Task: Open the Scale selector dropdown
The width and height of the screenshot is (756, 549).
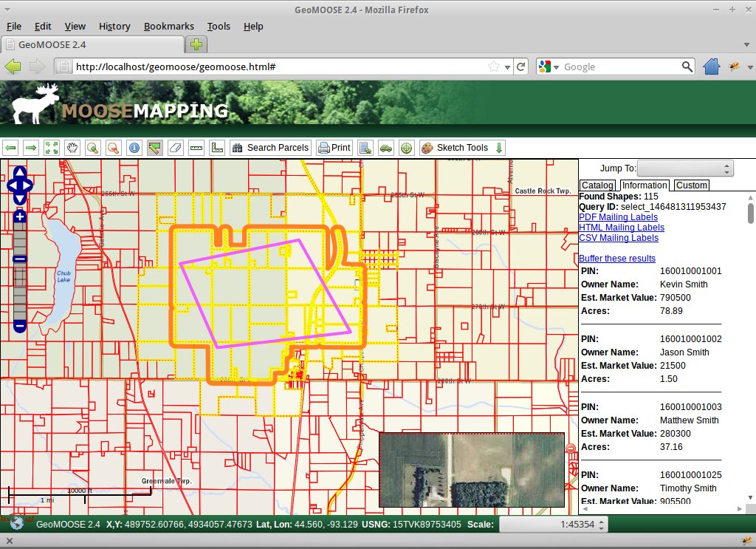Action: (554, 525)
